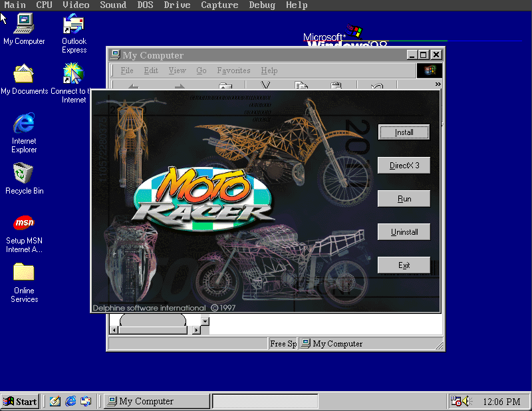The image size is (532, 411).
Task: Click the Paste toolbar icon in My Computer
Action: tap(336, 85)
